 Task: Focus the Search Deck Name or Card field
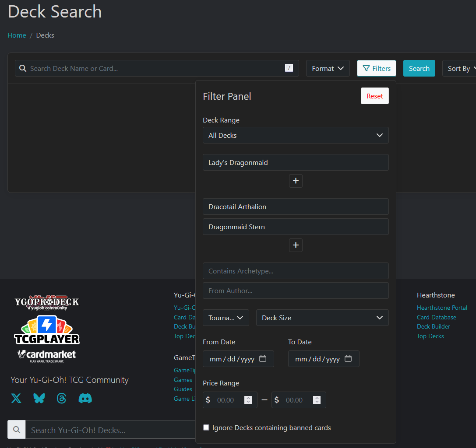(x=157, y=68)
